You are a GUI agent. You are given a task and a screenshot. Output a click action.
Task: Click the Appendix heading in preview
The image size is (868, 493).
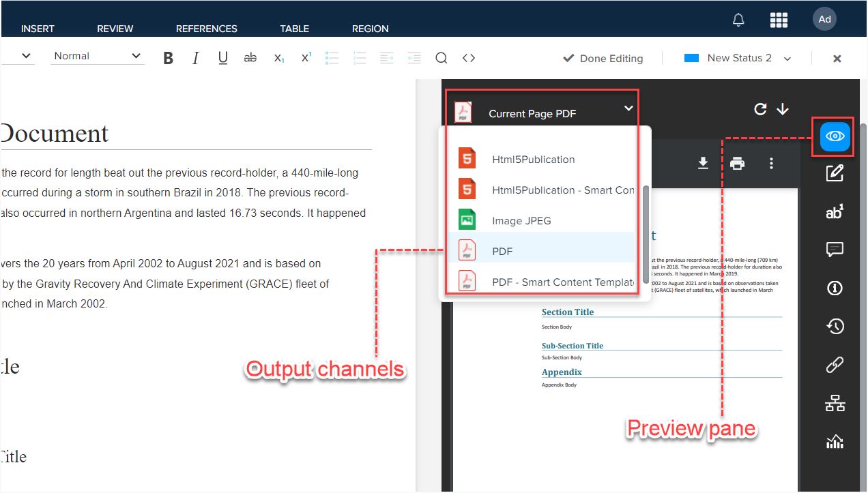[562, 372]
